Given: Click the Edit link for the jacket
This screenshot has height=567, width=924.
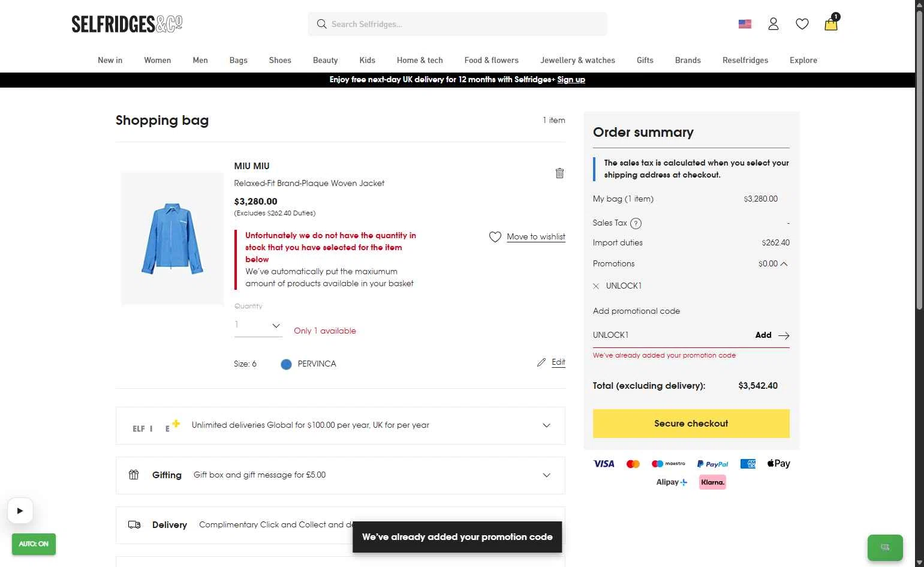Looking at the screenshot, I should pyautogui.click(x=558, y=362).
